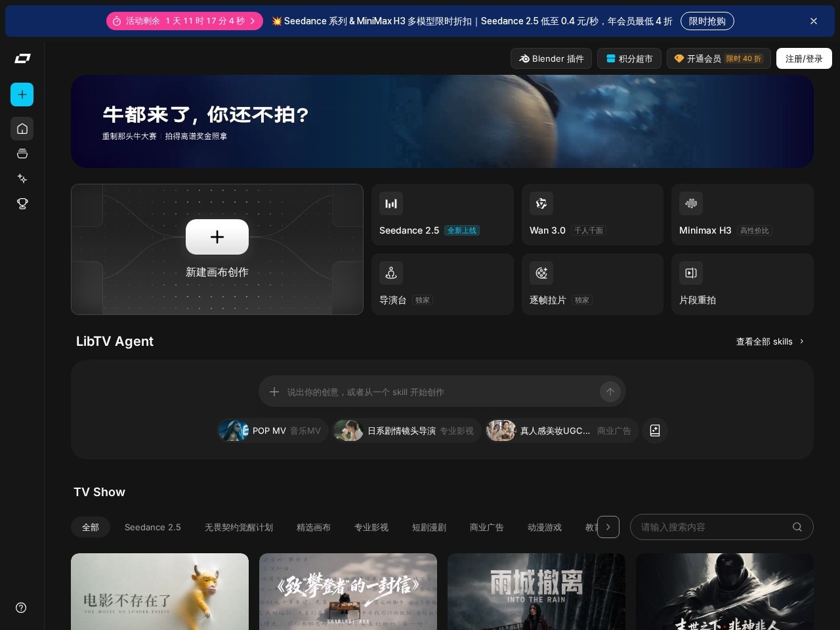840x630 pixels.
Task: Click 注册/登录 sign in button
Action: click(x=804, y=58)
